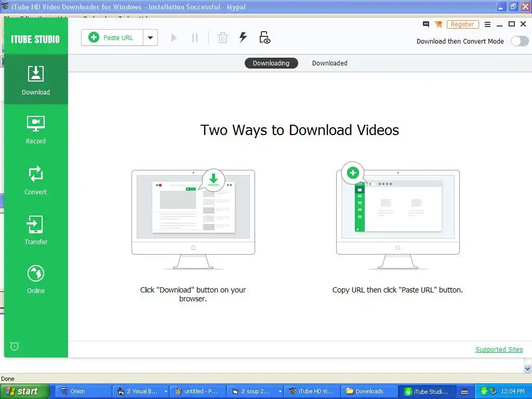Toggle Download then Convert Mode switch
This screenshot has width=532, height=399.
click(520, 42)
